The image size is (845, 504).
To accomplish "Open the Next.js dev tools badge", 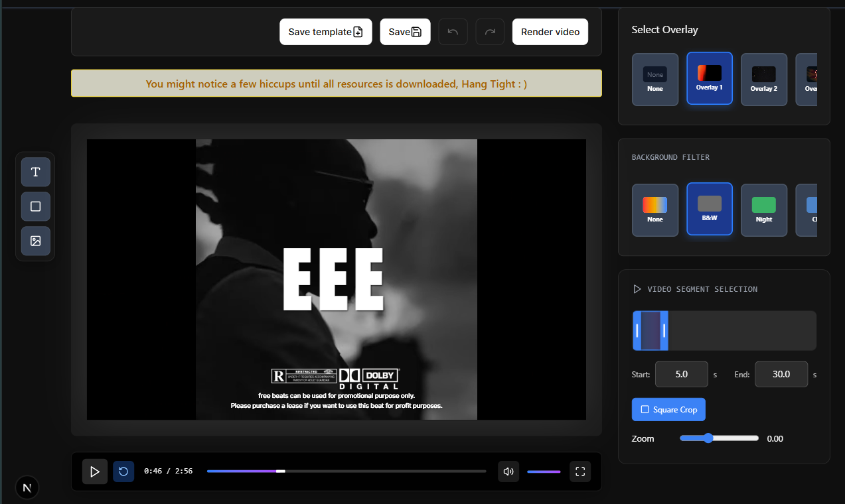I will 27,487.
